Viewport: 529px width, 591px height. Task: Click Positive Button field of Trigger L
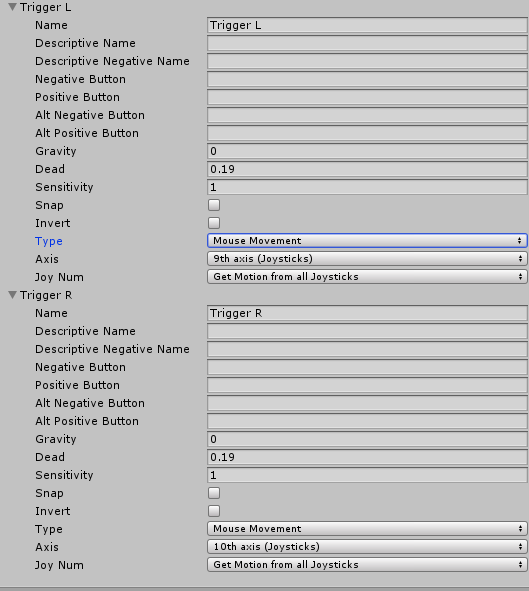(x=367, y=97)
